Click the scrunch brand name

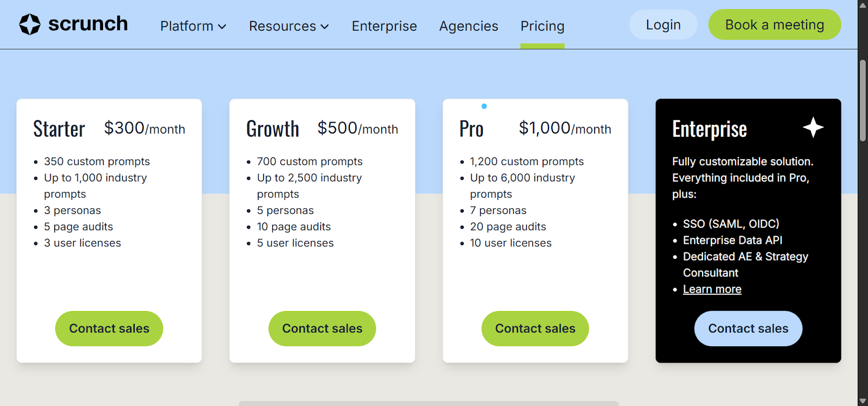click(88, 24)
